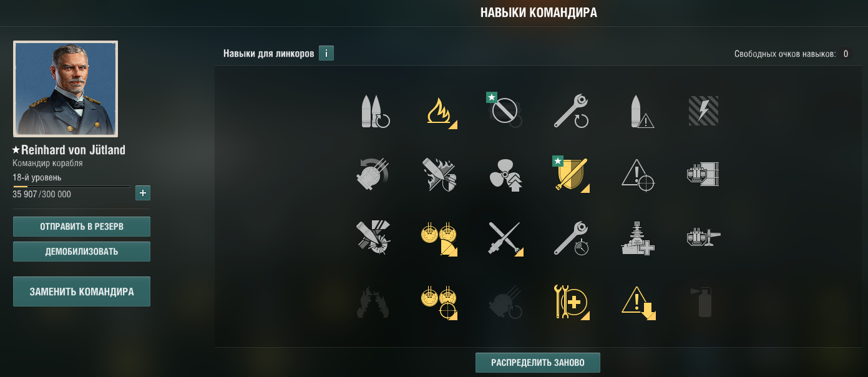
Task: Select the wrench with reload arrow skill
Action: pyautogui.click(x=571, y=112)
